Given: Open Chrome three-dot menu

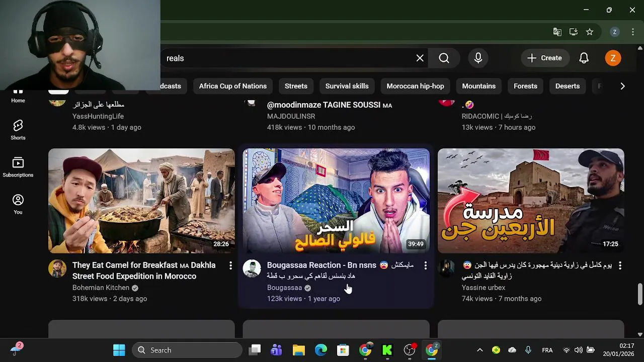Looking at the screenshot, I should click(633, 32).
